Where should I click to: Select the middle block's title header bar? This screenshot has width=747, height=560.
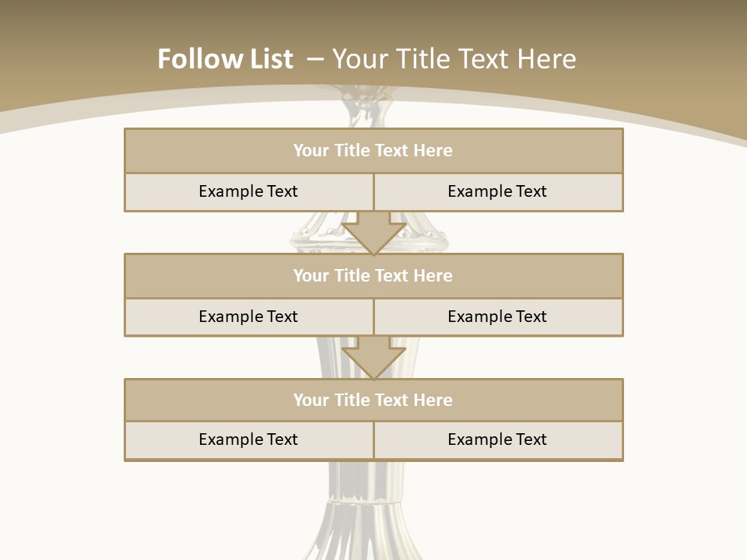[373, 276]
